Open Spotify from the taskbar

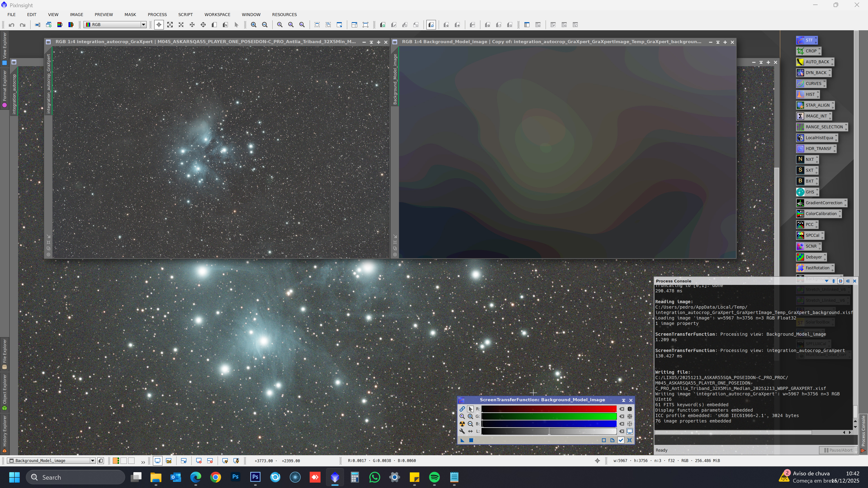434,477
